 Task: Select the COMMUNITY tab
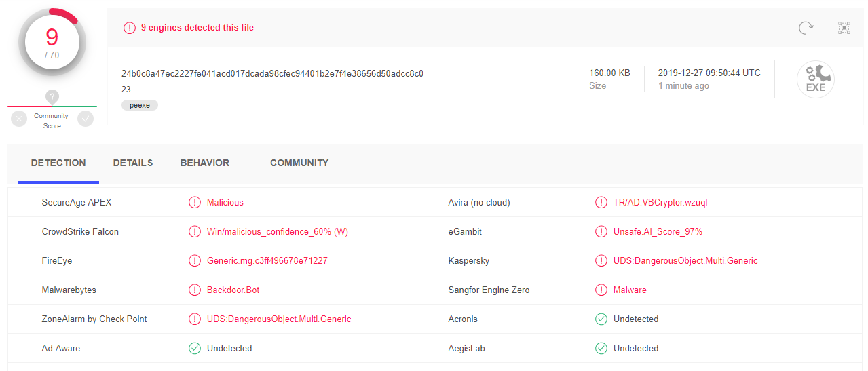click(x=299, y=163)
